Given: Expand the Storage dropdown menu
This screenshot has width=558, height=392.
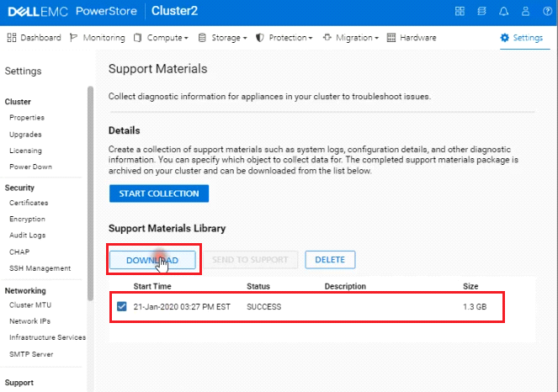Looking at the screenshot, I should pos(222,38).
